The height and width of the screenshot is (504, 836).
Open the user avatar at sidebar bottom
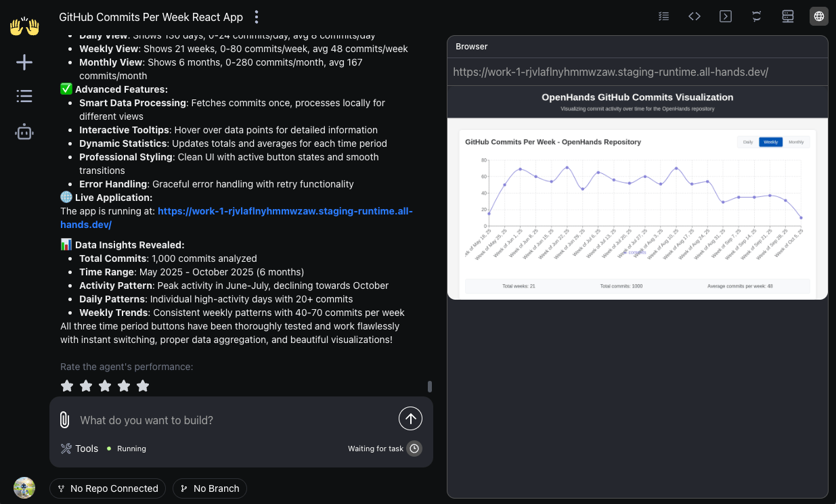tap(24, 488)
